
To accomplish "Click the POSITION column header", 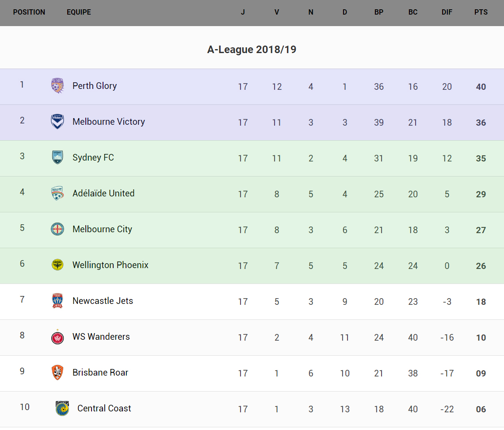I will pyautogui.click(x=29, y=12).
